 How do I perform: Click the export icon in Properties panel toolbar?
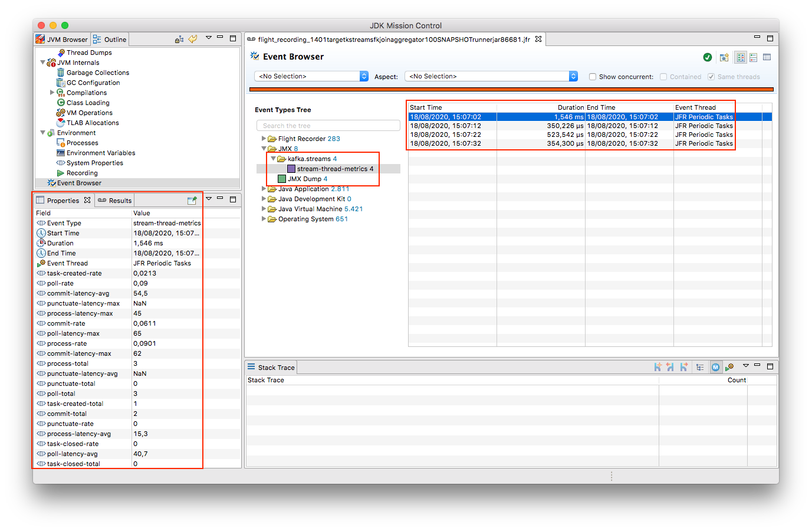click(192, 201)
